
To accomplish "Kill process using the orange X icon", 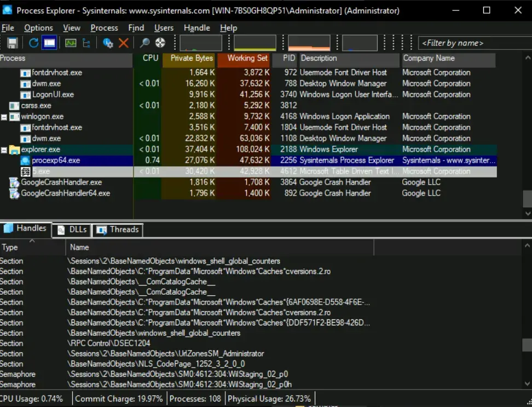I will point(124,43).
